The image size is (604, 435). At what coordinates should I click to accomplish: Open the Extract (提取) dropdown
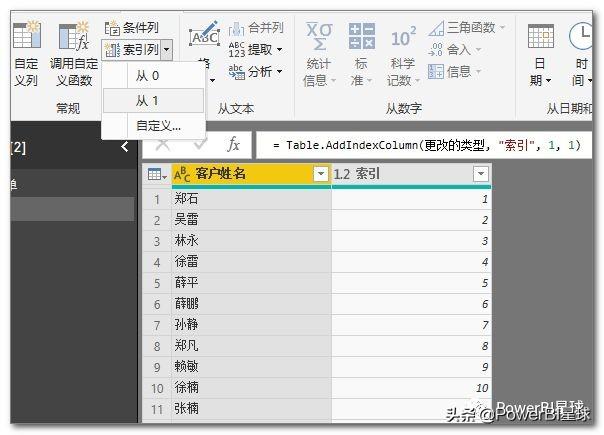[256, 50]
